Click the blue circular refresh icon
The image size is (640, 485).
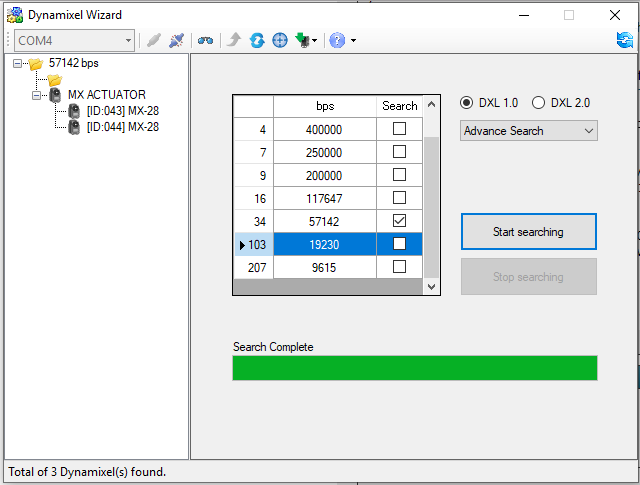click(257, 40)
